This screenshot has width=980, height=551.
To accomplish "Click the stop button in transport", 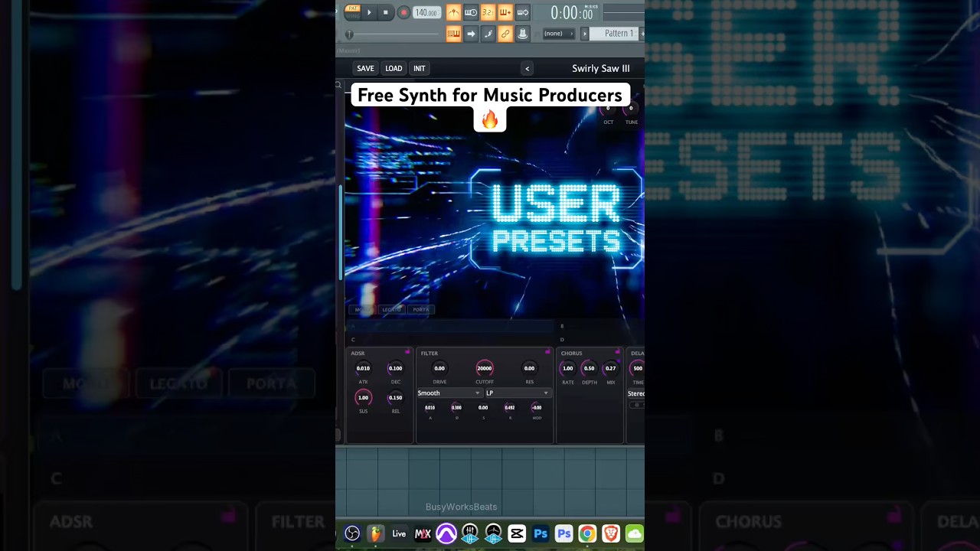I will click(386, 12).
